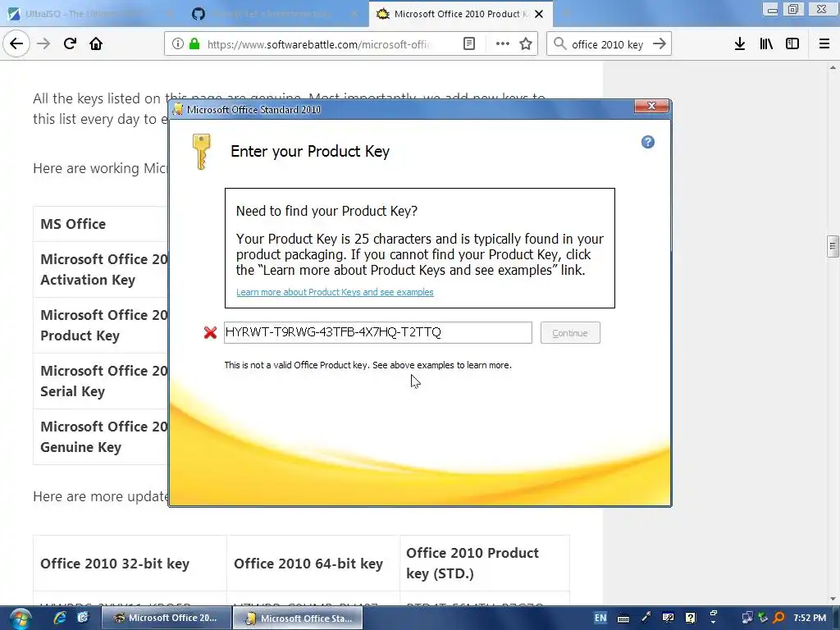The height and width of the screenshot is (630, 840).
Task: Click second pinned taskbar icon beside Explorer
Action: (83, 619)
